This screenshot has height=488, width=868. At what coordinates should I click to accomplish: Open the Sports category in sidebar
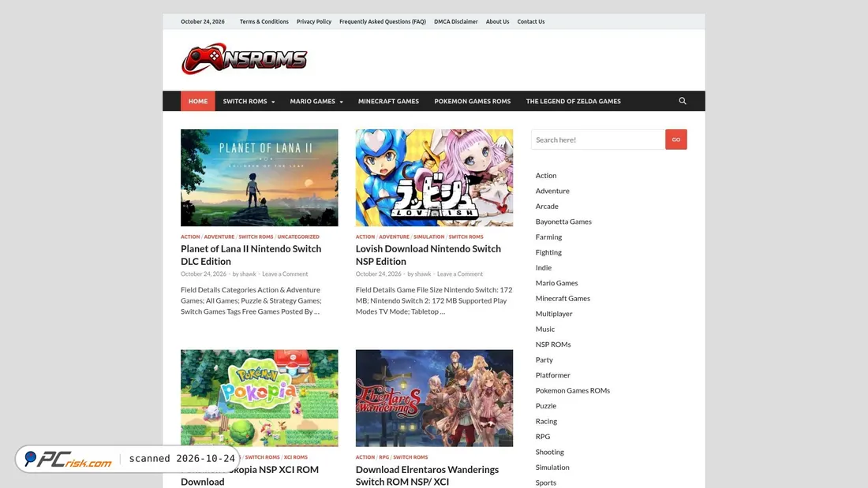point(545,483)
